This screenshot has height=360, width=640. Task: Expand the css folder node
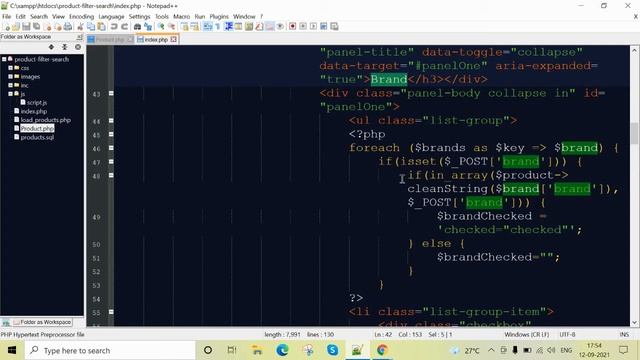(11, 68)
